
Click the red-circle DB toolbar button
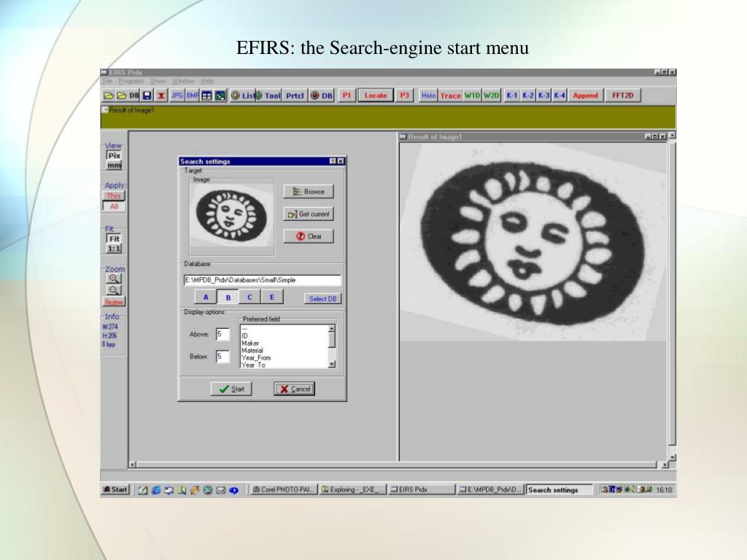[322, 96]
